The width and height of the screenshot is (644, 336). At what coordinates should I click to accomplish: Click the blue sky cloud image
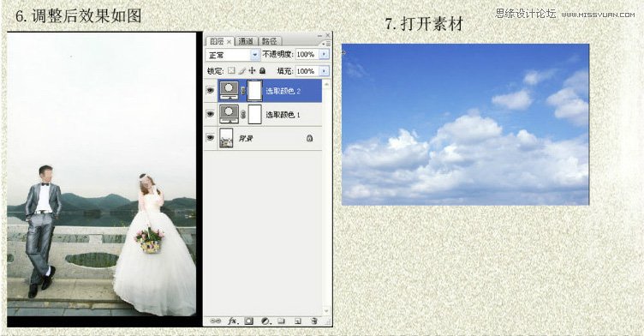pyautogui.click(x=465, y=124)
